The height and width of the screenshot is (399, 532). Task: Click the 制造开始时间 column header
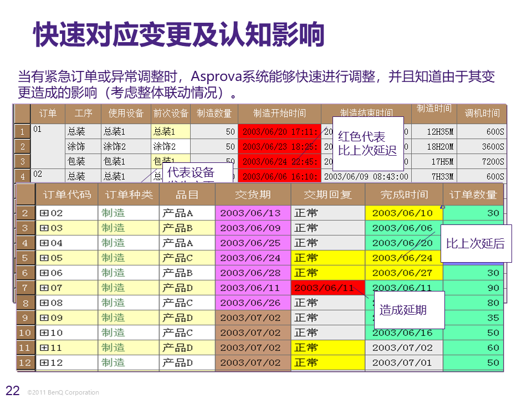279,114
